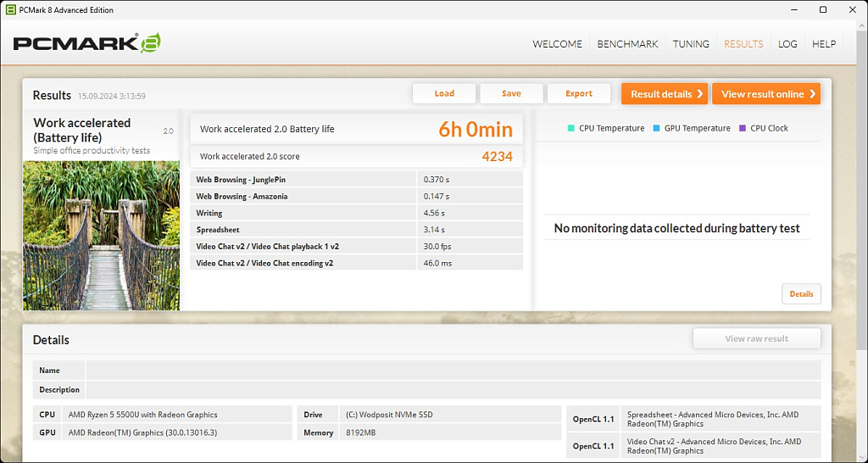Click the PCMark app icon in title bar
The image size is (868, 463).
pos(9,10)
